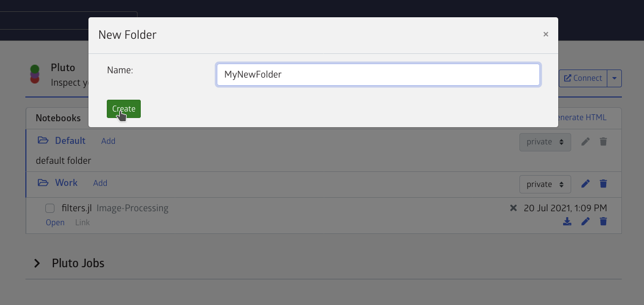Click the X icon beside notebook date
The image size is (644, 305).
[513, 208]
